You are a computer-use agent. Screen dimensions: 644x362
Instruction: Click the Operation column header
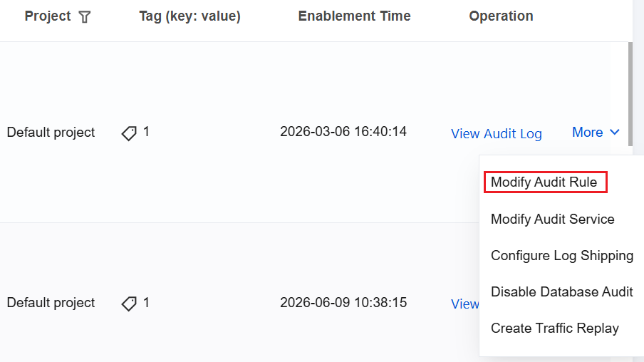coord(501,16)
